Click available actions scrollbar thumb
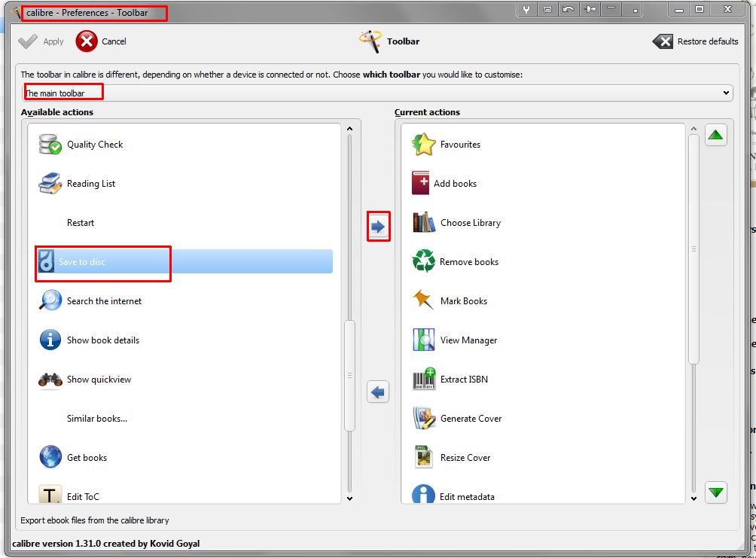 (349, 375)
